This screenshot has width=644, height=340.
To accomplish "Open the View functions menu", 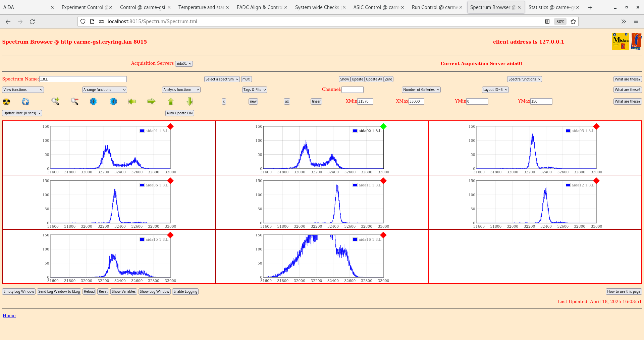I will click(23, 90).
